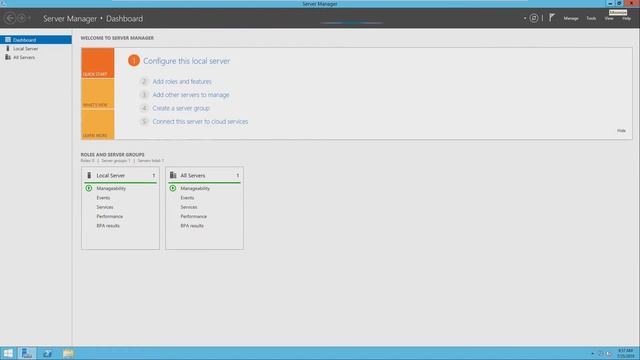
Task: Open the Windows Start button
Action: click(8, 353)
